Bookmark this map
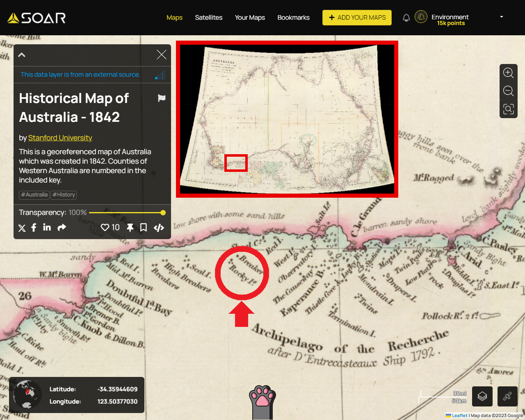Viewport: 525px width, 420px height. (x=144, y=228)
